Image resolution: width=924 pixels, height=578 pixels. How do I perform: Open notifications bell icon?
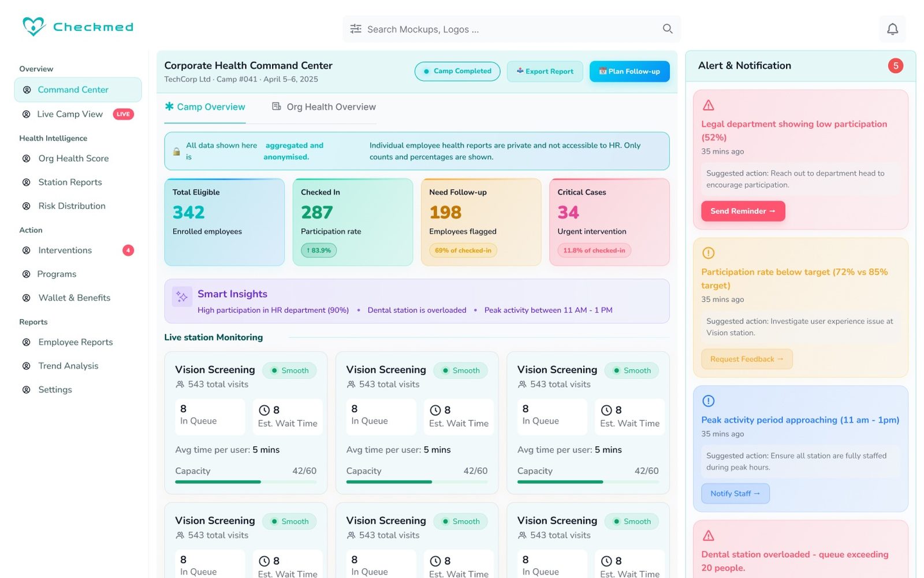pos(892,29)
